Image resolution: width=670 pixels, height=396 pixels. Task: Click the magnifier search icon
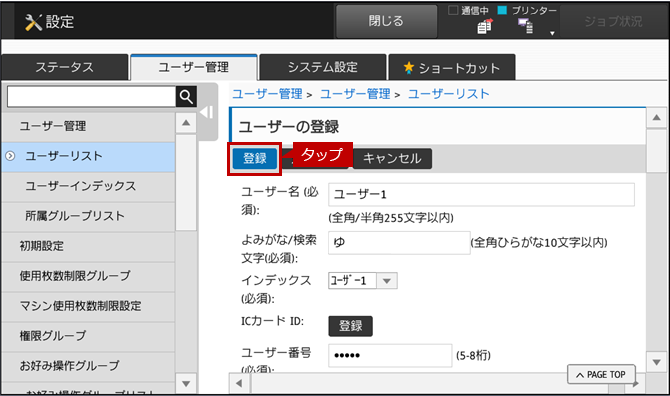click(186, 97)
